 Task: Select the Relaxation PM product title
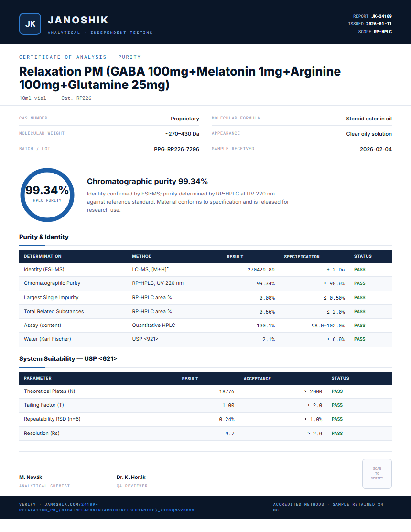click(x=180, y=78)
